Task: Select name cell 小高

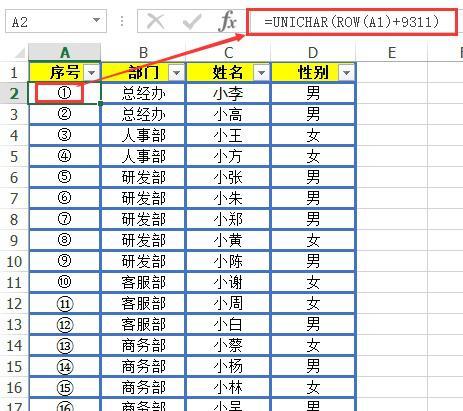Action: 228,114
